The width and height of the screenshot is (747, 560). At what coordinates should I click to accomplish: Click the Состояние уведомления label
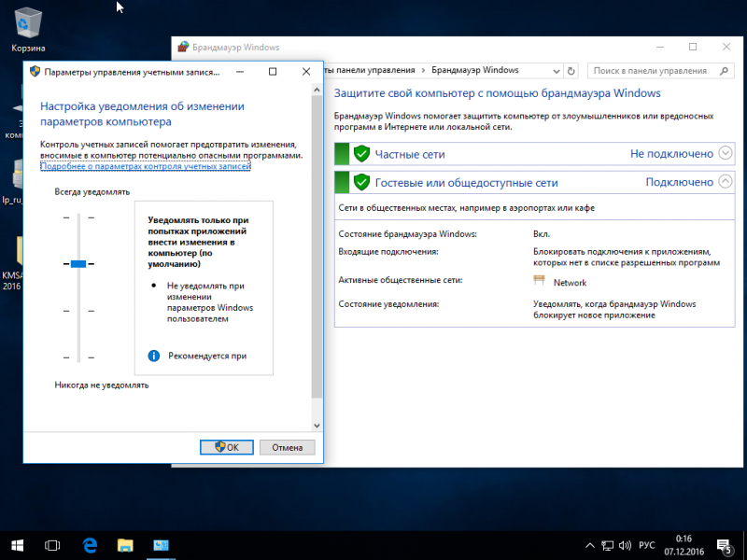coord(388,304)
